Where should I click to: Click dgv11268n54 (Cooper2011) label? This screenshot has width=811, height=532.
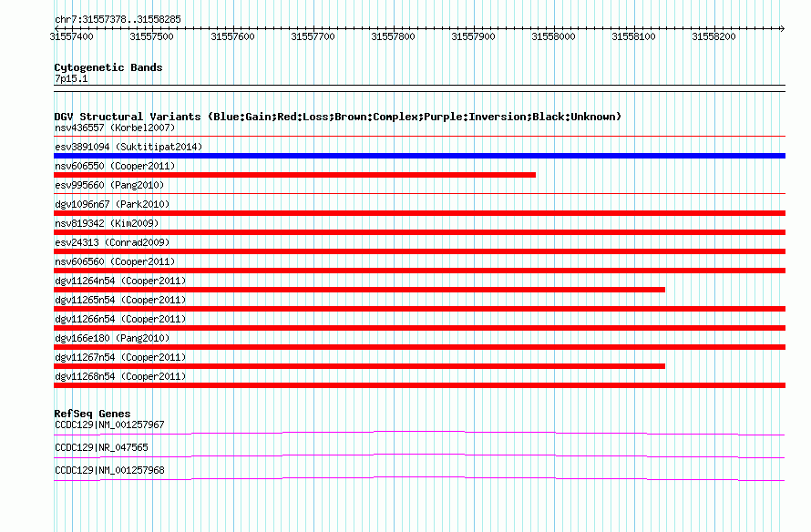pos(120,376)
